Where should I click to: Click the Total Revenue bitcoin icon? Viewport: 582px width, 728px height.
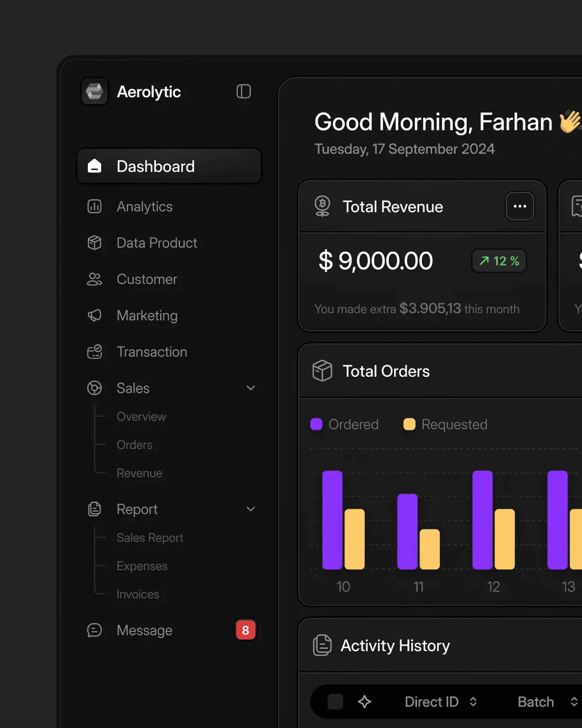coord(322,206)
